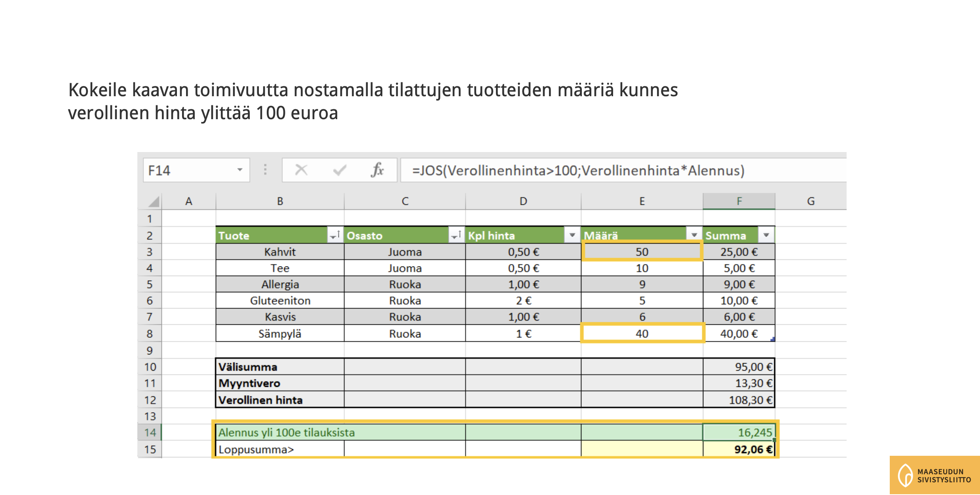Select the Sämpylä unit price 1 €
980x495 pixels.
click(523, 333)
